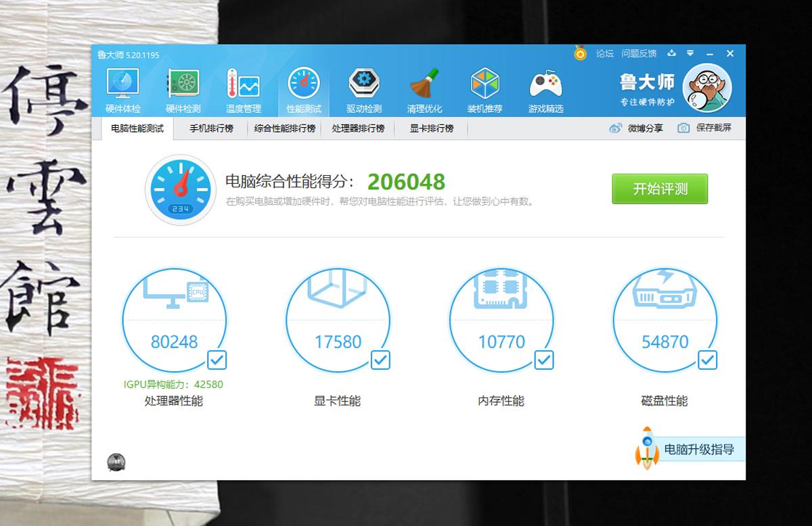
Task: Switch to the 电脑性能测试 tab
Action: coord(137,128)
